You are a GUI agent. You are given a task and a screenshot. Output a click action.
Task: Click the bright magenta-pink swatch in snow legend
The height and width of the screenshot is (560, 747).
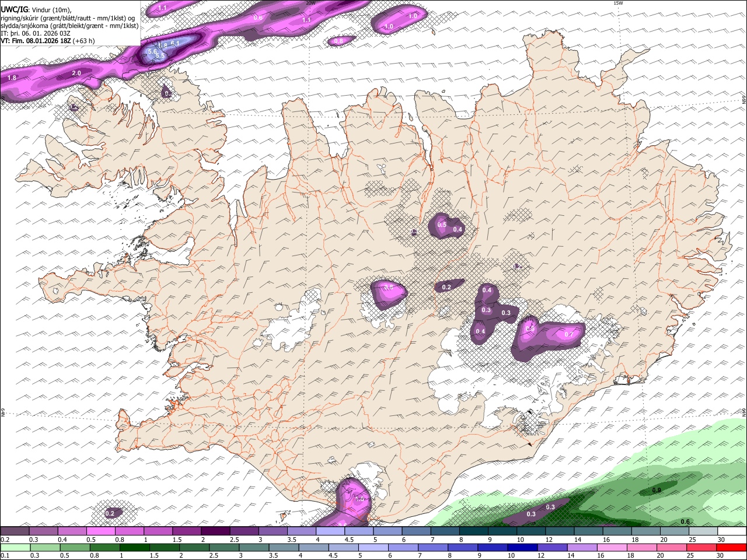pos(100,531)
